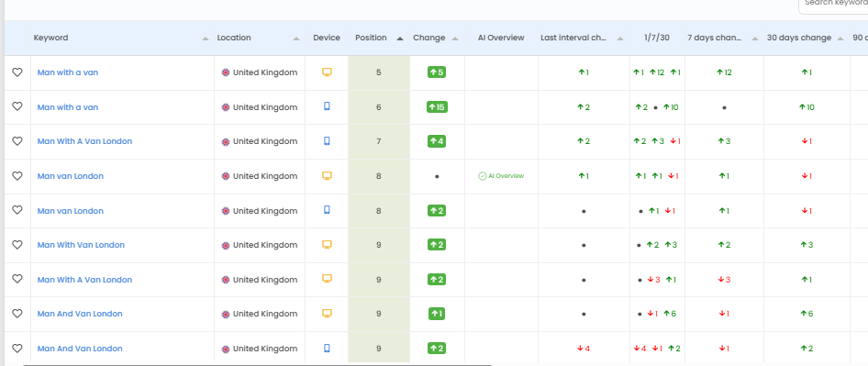The height and width of the screenshot is (366, 868).
Task: Click red down 4 last interval value
Action: 584,349
